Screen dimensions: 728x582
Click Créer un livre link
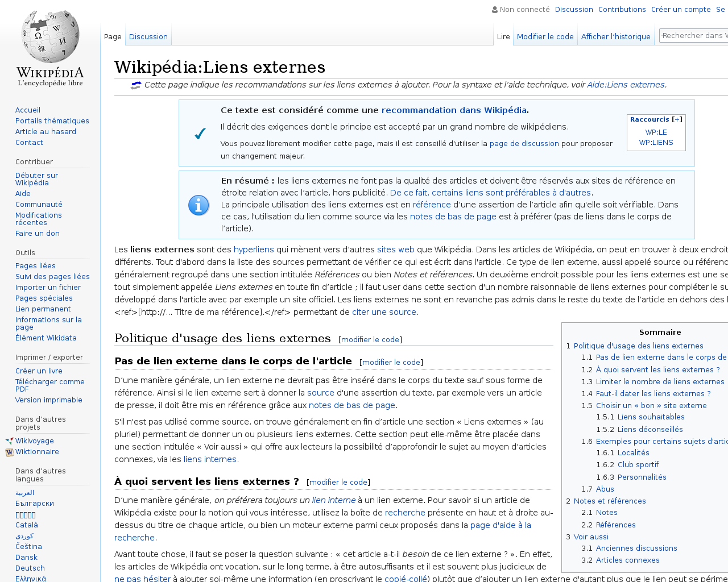pos(39,371)
